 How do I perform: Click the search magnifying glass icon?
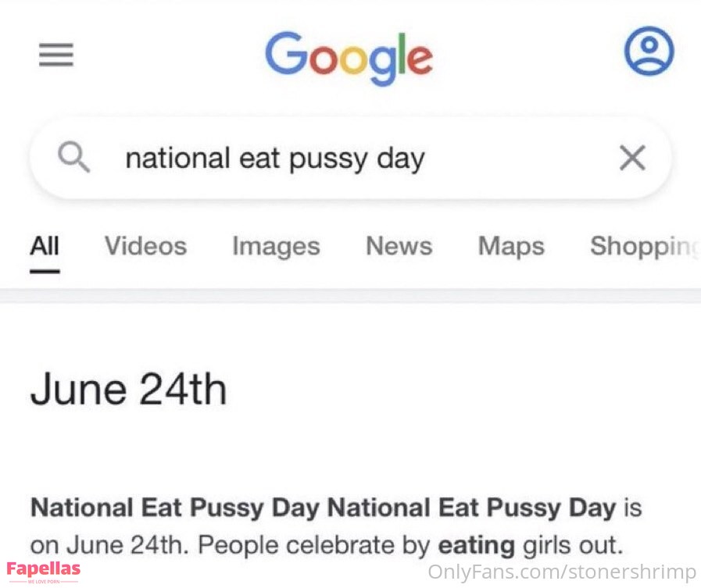[75, 159]
